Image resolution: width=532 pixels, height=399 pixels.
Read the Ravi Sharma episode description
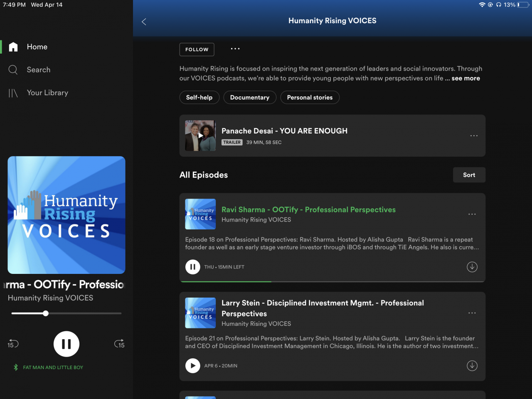[332, 244]
